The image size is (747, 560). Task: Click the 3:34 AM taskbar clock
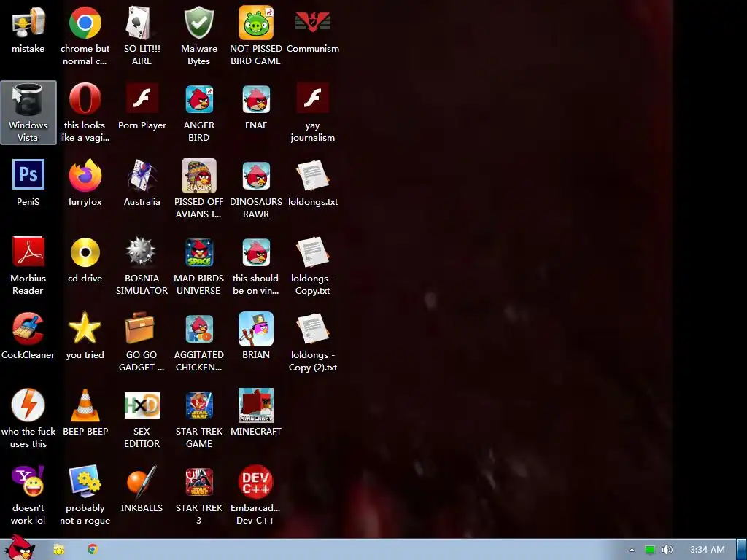tap(708, 550)
